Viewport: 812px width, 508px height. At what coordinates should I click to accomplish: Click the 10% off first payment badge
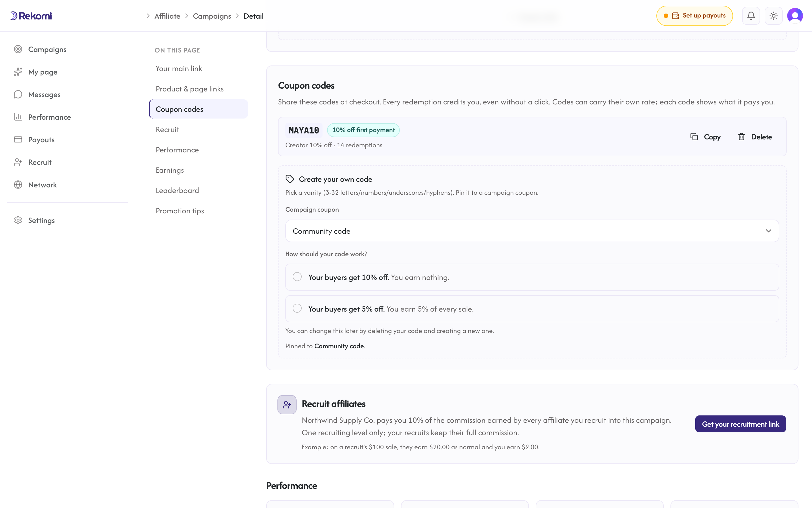[x=363, y=130]
